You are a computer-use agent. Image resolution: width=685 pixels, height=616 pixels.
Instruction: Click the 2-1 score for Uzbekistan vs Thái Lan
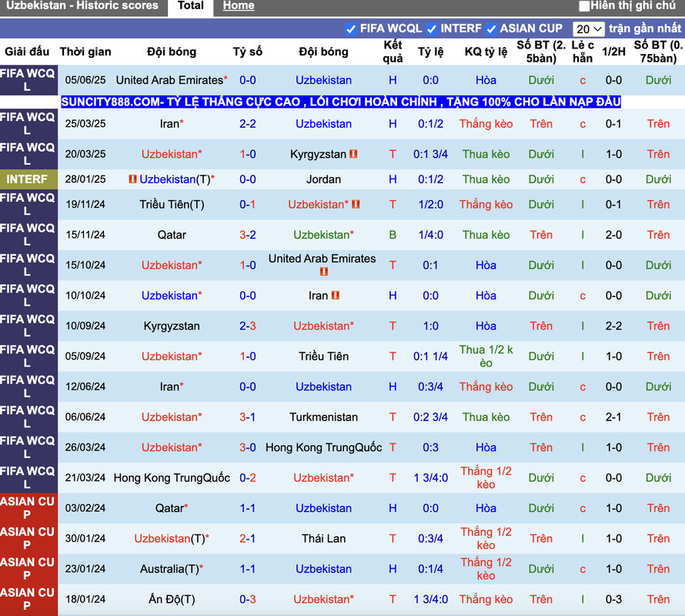pos(248,539)
